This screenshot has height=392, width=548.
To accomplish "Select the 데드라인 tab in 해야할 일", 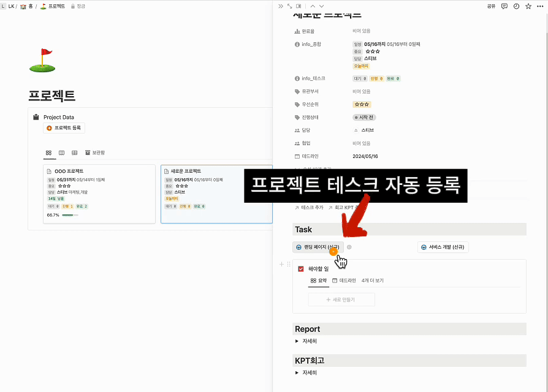I will (x=344, y=281).
